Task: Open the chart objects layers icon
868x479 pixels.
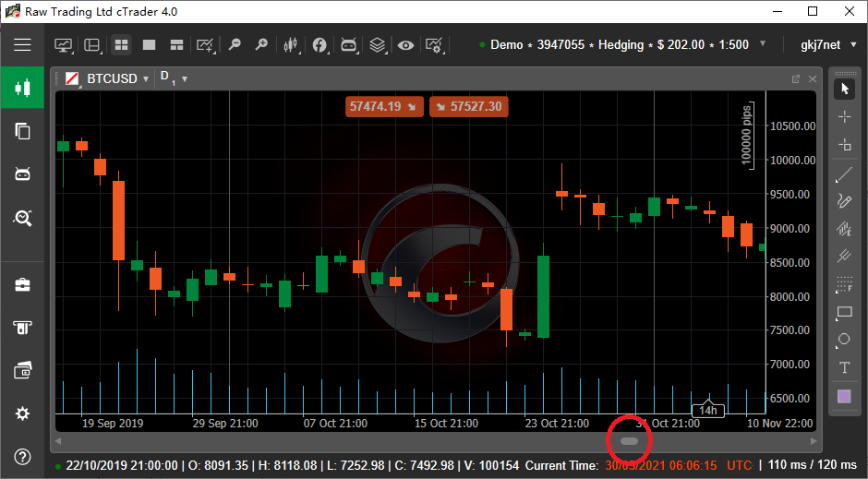Action: pyautogui.click(x=378, y=45)
